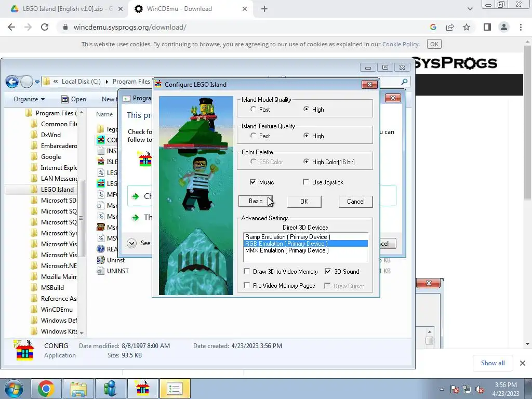Select Fast Island Model Quality radio
Image resolution: width=532 pixels, height=399 pixels.
(253, 109)
